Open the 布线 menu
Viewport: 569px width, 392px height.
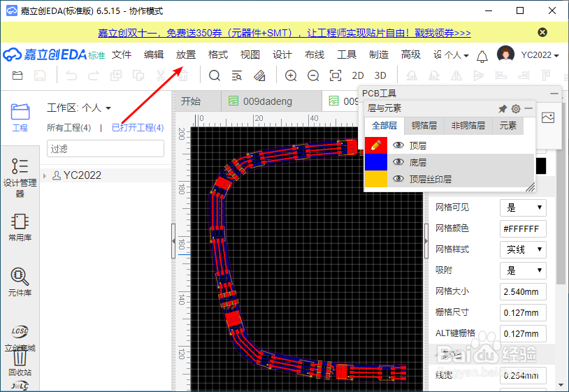[315, 55]
